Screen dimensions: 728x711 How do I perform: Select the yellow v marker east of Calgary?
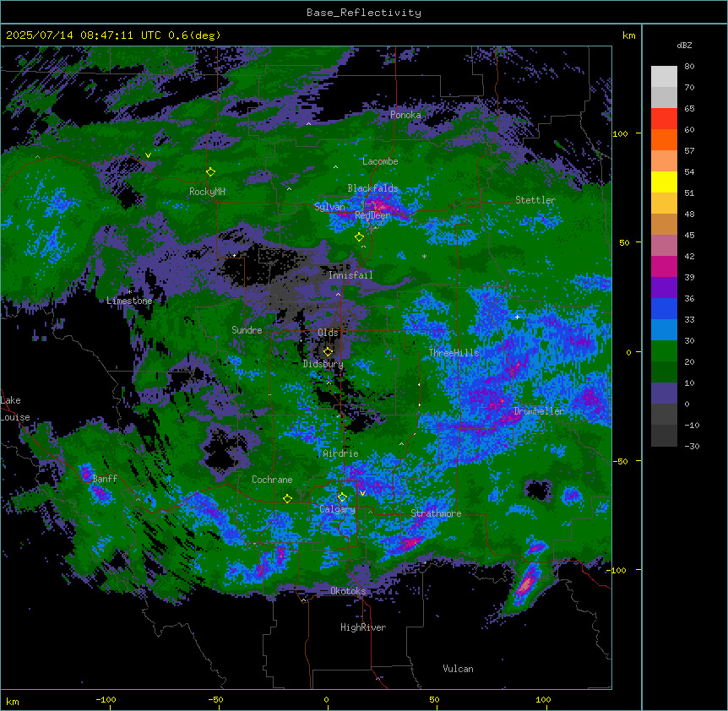click(362, 493)
